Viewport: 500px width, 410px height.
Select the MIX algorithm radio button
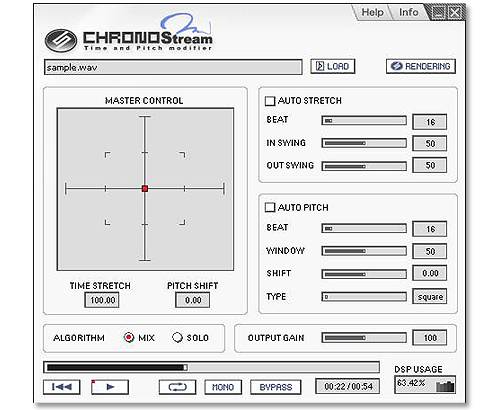(129, 337)
